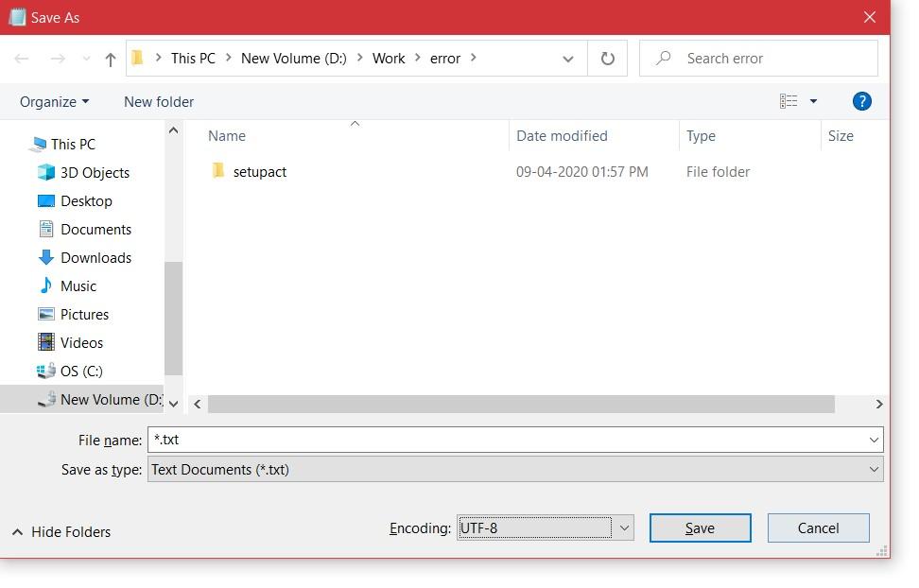The height and width of the screenshot is (588, 919).
Task: Click the resize grip in the dialog corner
Action: click(881, 550)
